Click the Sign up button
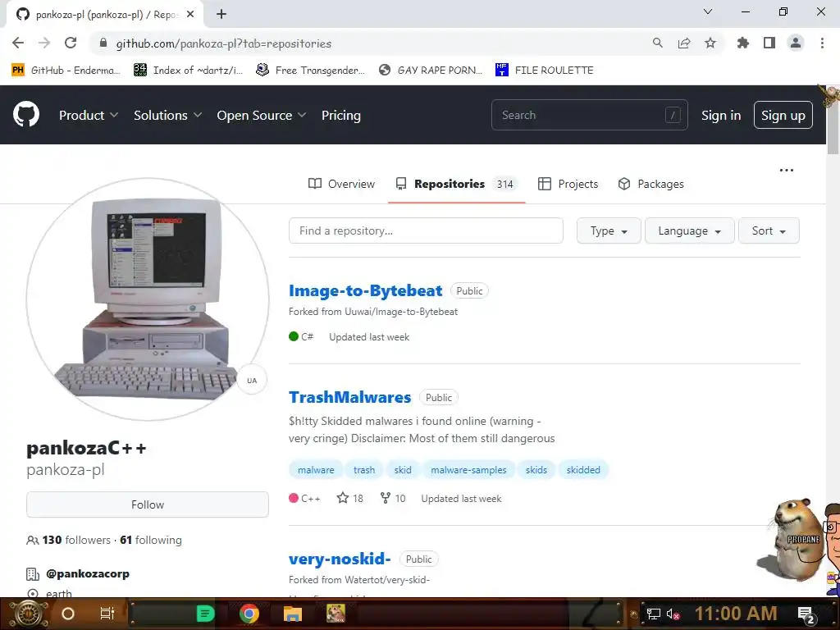This screenshot has height=630, width=840. pos(783,115)
